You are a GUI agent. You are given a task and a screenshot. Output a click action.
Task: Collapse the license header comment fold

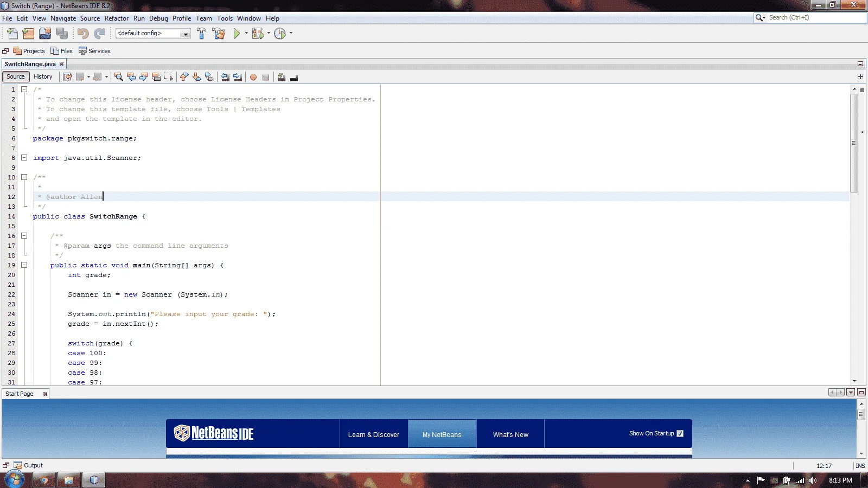[24, 89]
